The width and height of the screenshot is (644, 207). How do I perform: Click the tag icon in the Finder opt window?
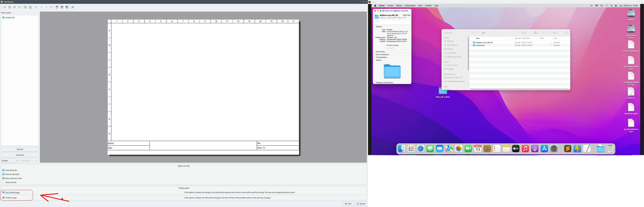click(x=549, y=33)
